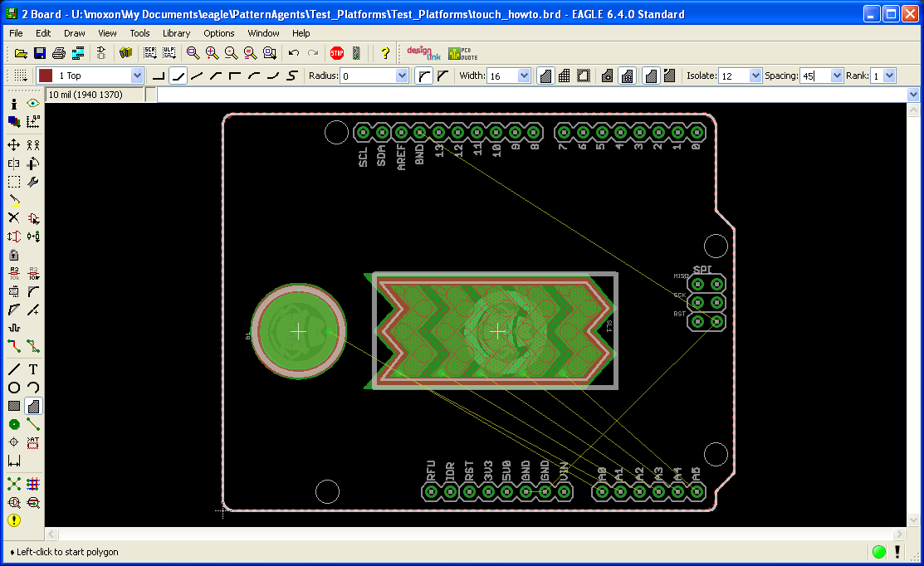The width and height of the screenshot is (924, 566).
Task: Expand the Radius dropdown
Action: click(402, 76)
